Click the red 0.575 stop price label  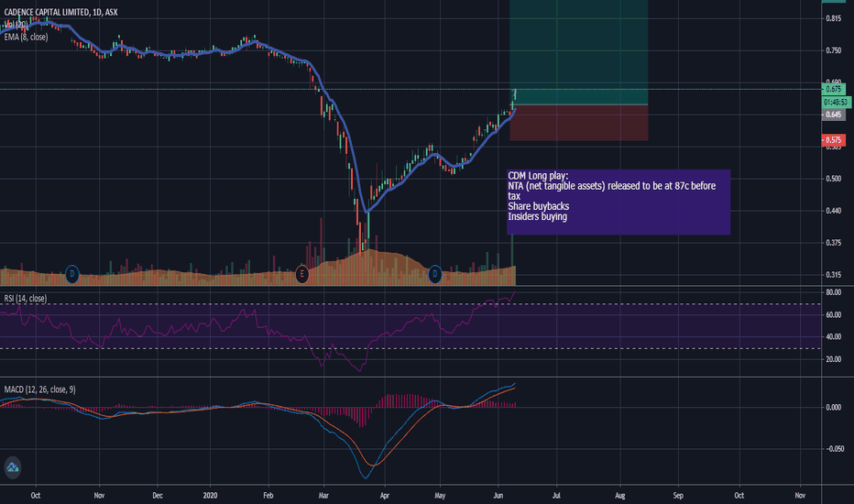833,140
